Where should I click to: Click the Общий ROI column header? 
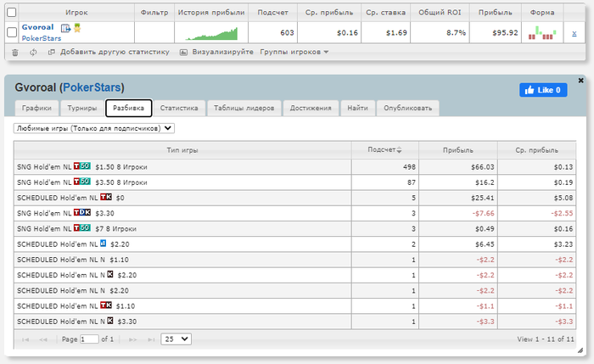(x=440, y=13)
